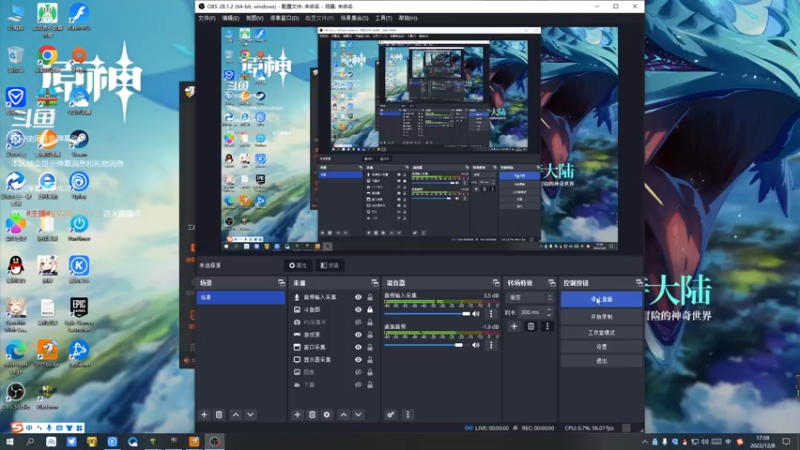
Task: Lock the 音频输入采集 source
Action: pyautogui.click(x=370, y=297)
